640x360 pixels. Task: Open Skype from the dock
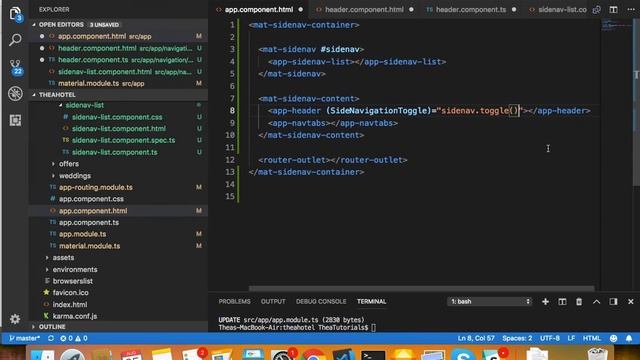pos(462,355)
